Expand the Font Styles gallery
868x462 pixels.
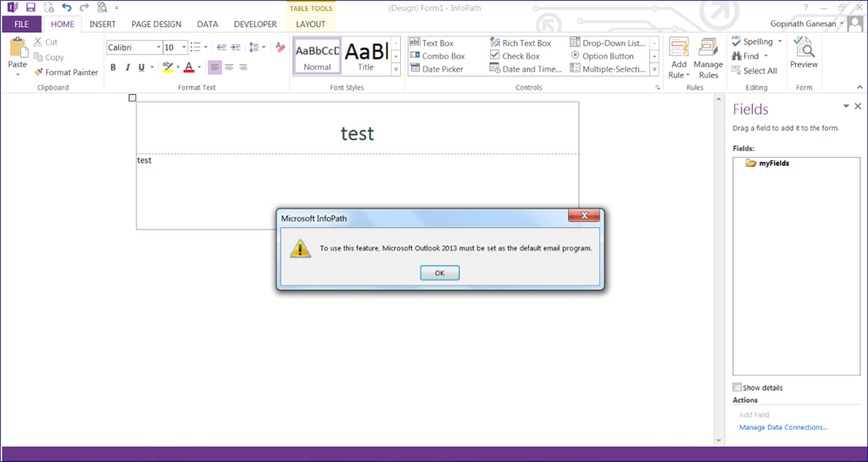397,70
